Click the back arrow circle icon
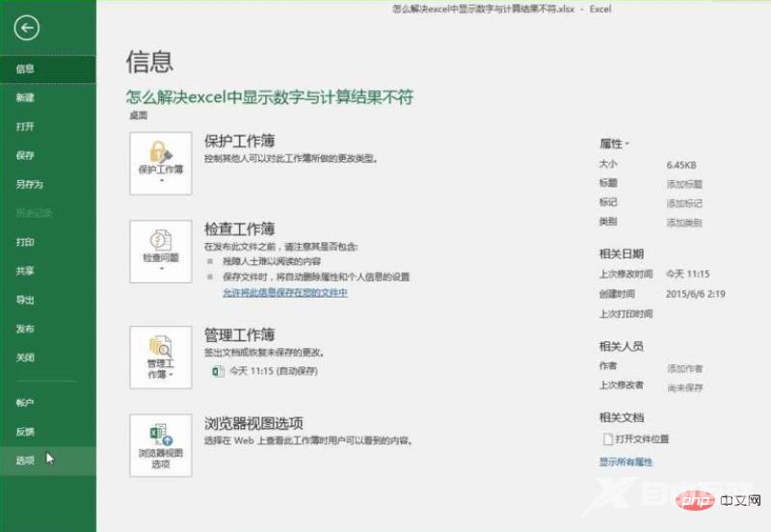 click(x=26, y=28)
